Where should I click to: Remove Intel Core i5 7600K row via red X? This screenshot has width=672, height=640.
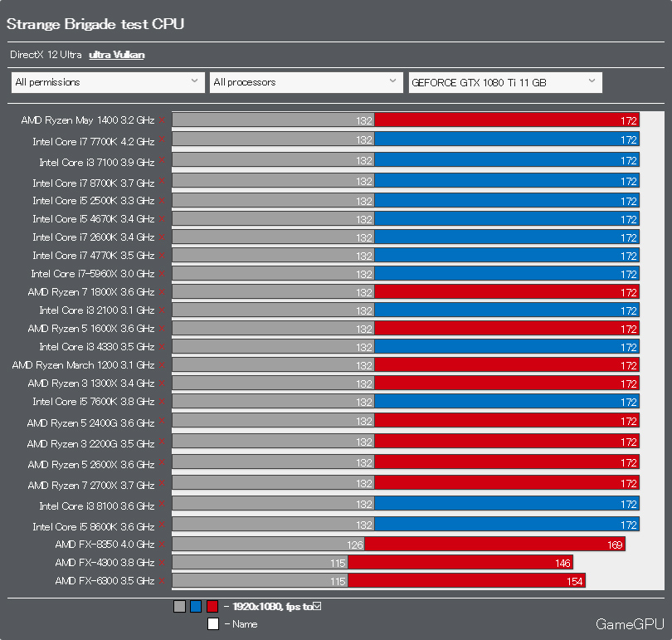click(x=162, y=402)
